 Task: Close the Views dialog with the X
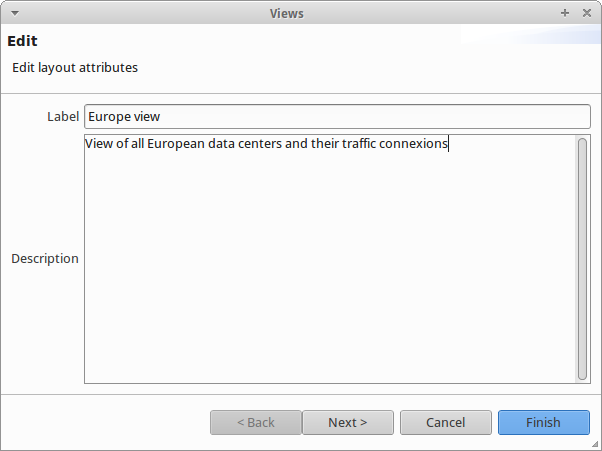pyautogui.click(x=585, y=13)
